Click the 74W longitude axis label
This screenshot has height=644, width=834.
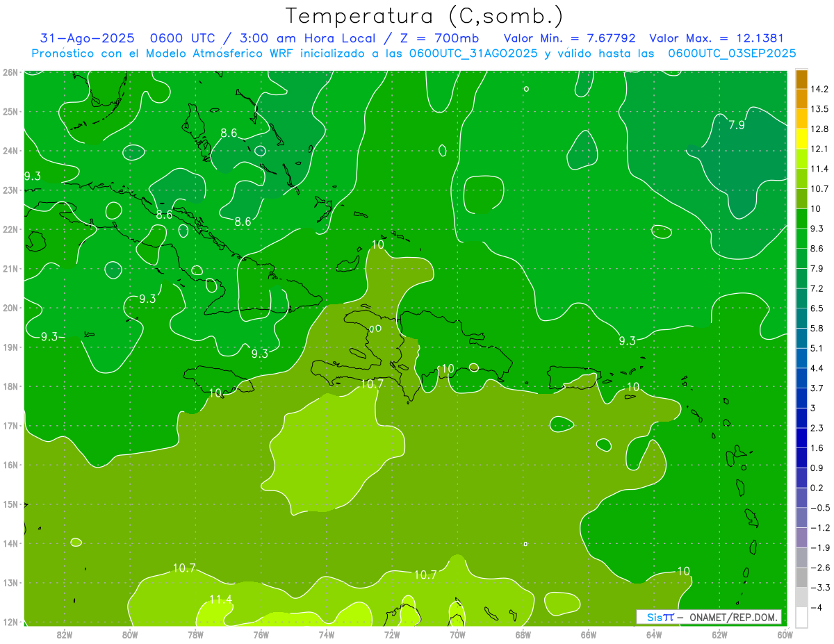coord(327,634)
